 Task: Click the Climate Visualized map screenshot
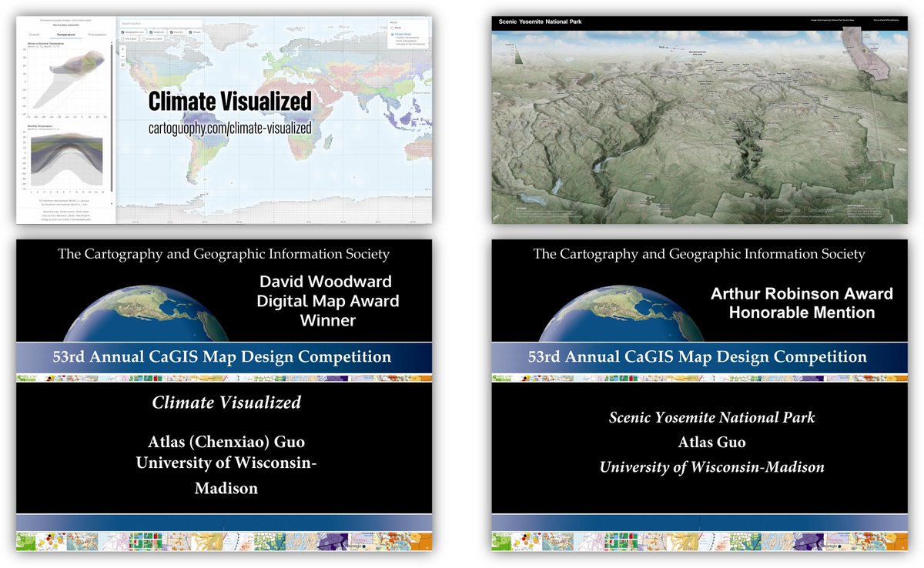224,119
